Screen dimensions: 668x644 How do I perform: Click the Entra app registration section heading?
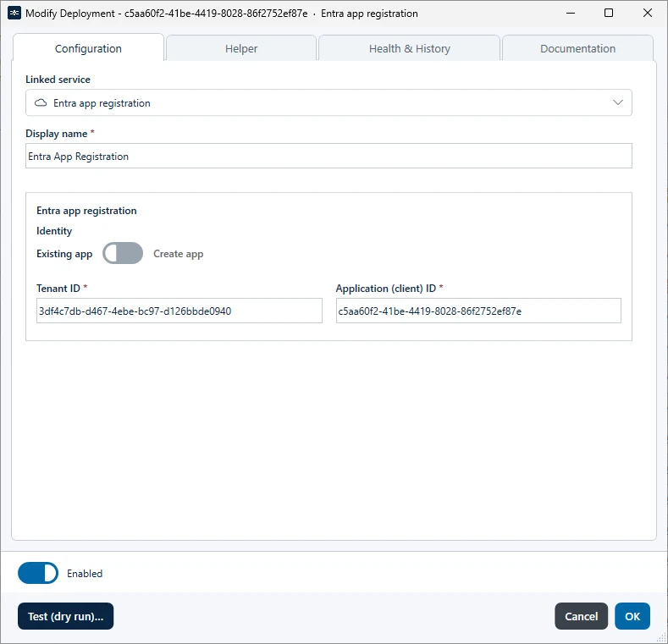(86, 211)
